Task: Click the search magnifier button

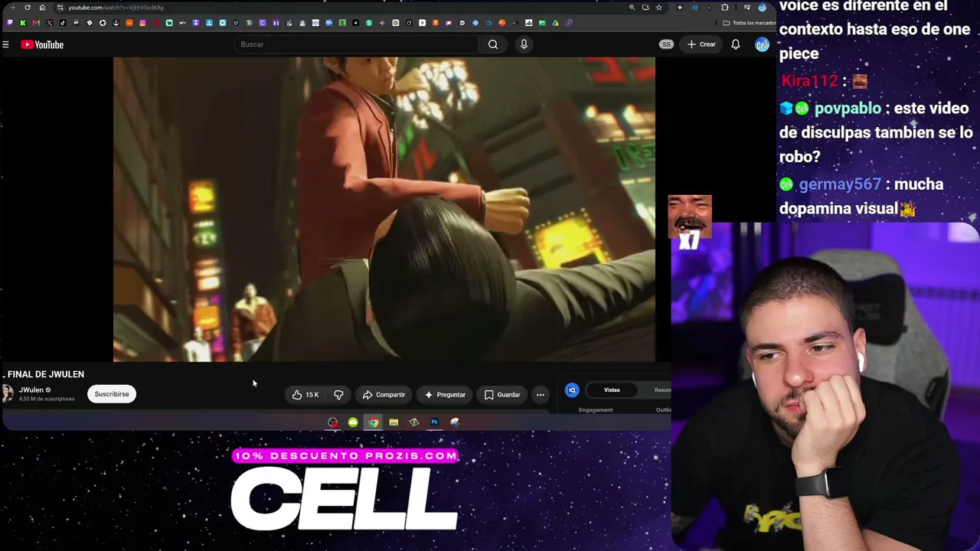Action: [493, 44]
